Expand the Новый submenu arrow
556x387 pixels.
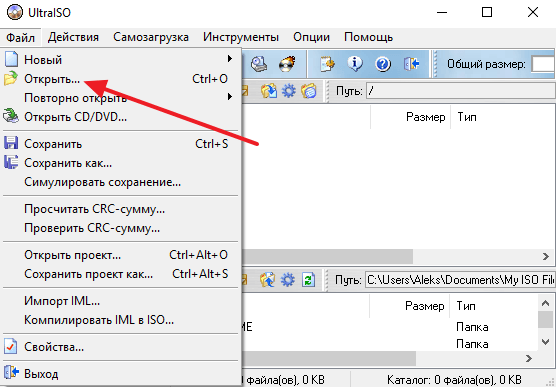pyautogui.click(x=230, y=59)
